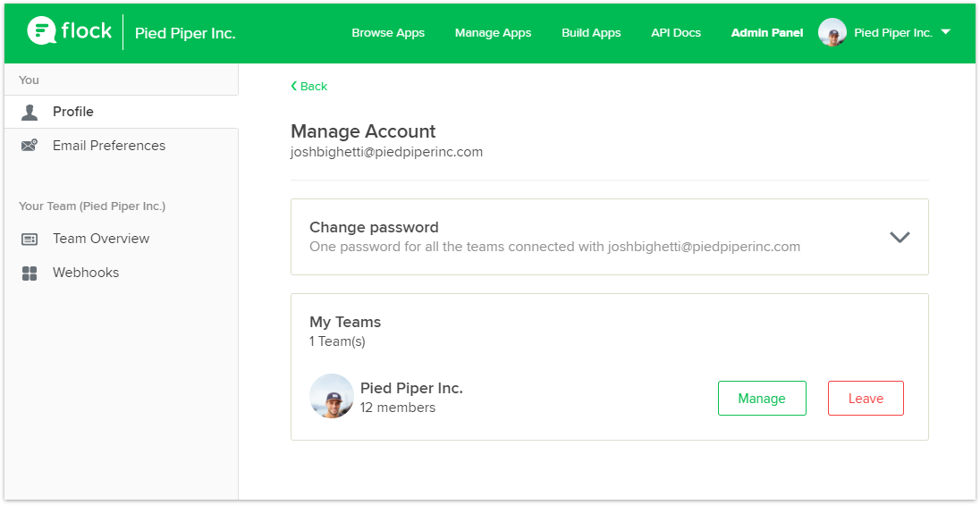Viewport: 980px width, 505px height.
Task: Select Webhooks in the sidebar
Action: 122,273
